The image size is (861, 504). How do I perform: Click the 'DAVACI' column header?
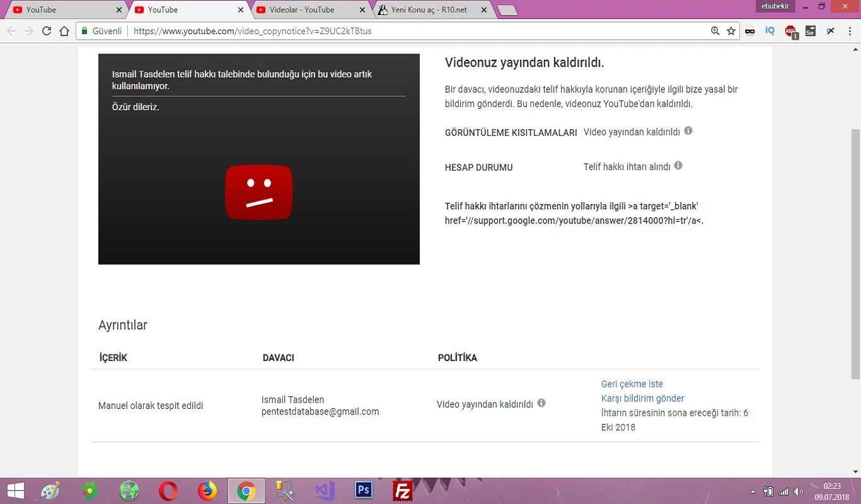coord(279,357)
